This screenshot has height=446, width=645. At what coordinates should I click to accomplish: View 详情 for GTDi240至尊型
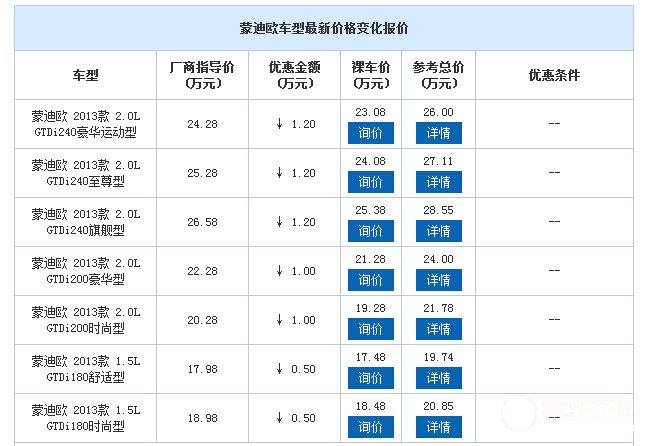(x=438, y=182)
